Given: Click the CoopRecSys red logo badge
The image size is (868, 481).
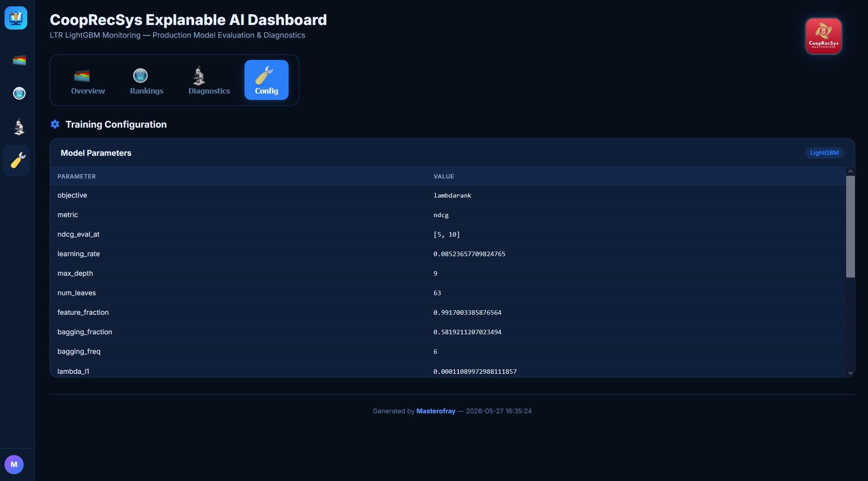Looking at the screenshot, I should pos(823,36).
